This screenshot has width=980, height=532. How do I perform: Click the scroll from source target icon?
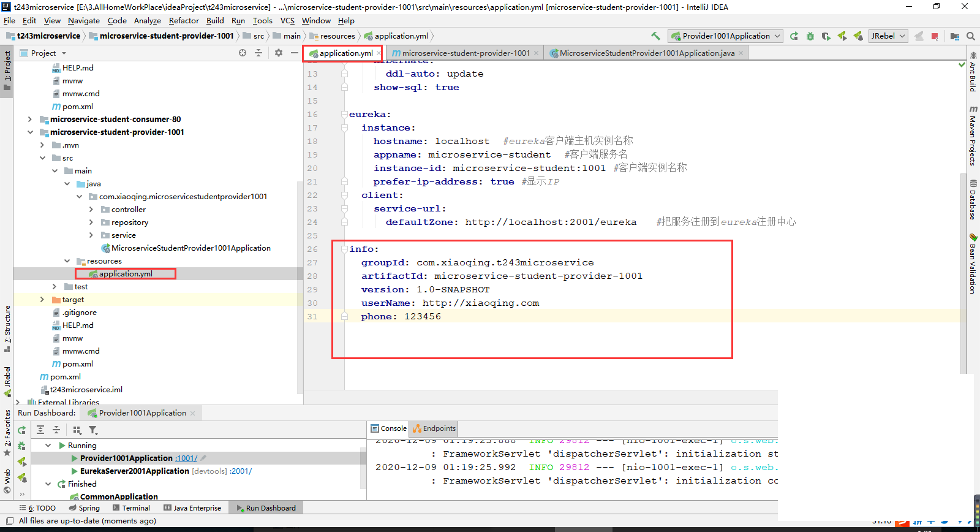[x=243, y=53]
